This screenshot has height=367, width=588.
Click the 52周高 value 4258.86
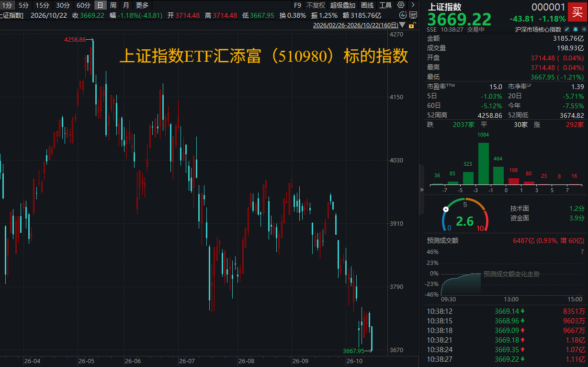point(490,115)
